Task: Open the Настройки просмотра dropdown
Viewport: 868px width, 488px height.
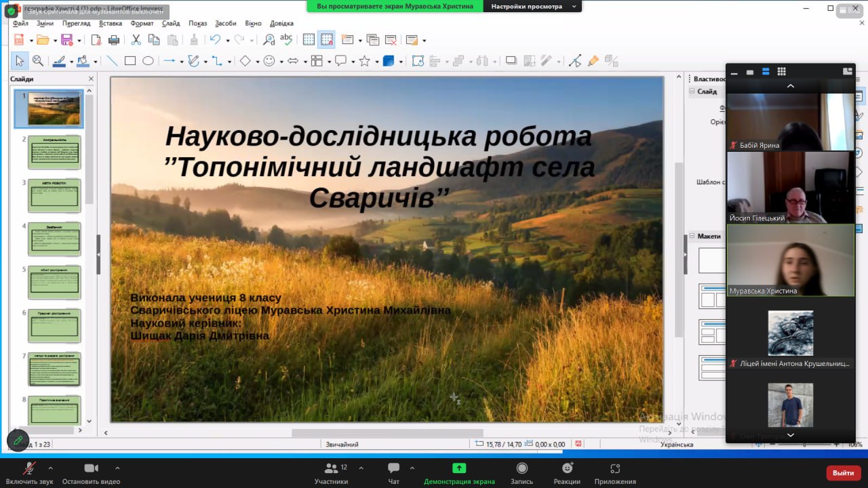Action: (x=532, y=6)
